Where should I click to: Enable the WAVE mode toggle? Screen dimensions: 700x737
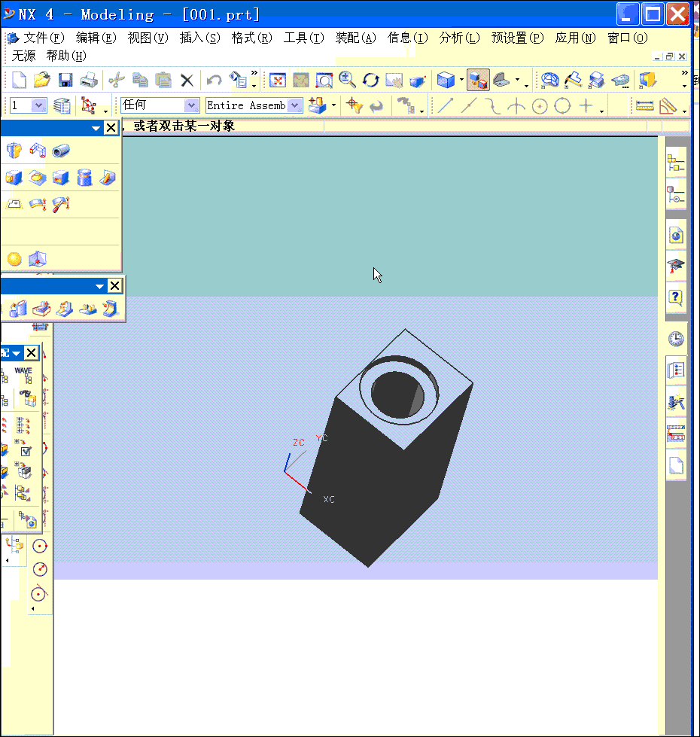click(27, 376)
